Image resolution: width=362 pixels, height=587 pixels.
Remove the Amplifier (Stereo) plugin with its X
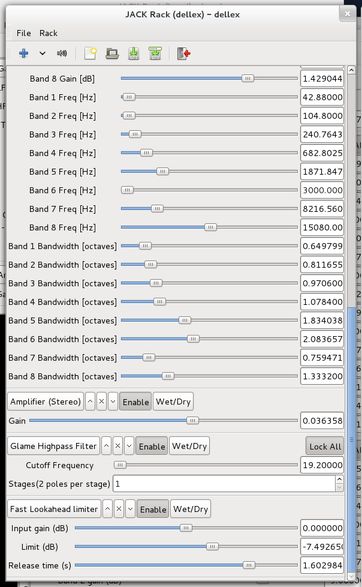click(101, 402)
